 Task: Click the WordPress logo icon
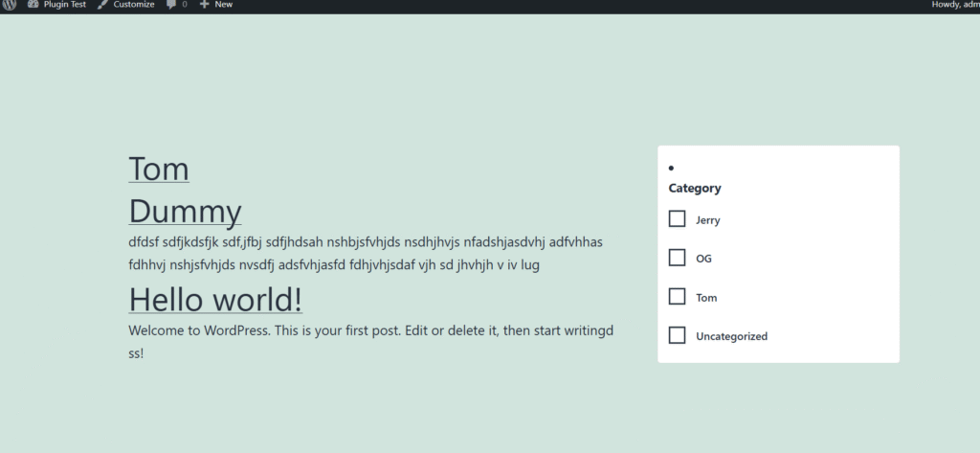[9, 4]
